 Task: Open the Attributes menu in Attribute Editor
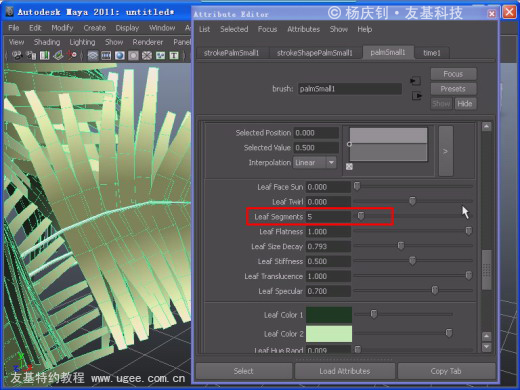coord(303,29)
